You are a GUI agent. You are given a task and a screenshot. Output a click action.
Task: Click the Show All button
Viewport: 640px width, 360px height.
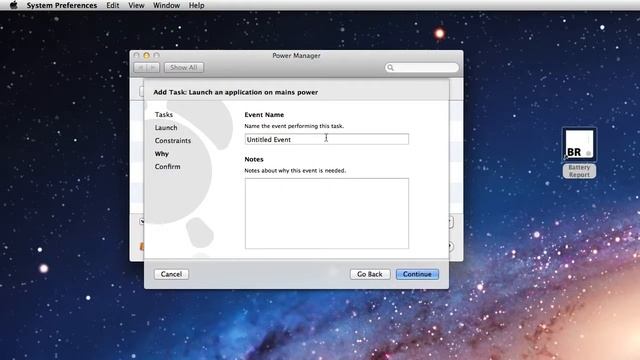184,67
